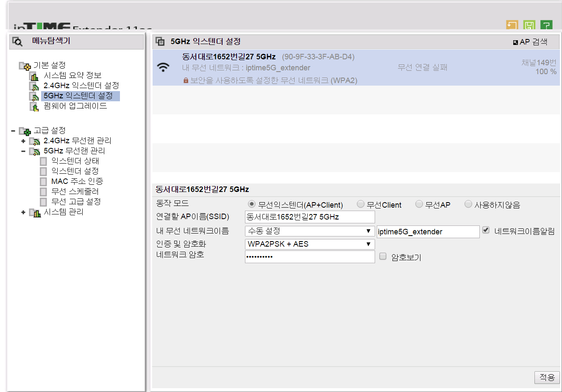Click the 적용 apply button
The height and width of the screenshot is (392, 562).
click(x=547, y=377)
